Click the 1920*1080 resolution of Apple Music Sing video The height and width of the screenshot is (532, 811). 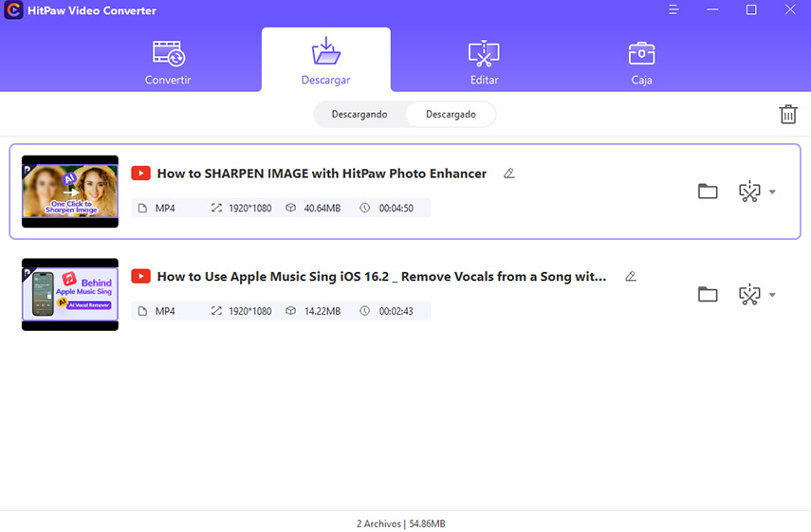pos(249,311)
